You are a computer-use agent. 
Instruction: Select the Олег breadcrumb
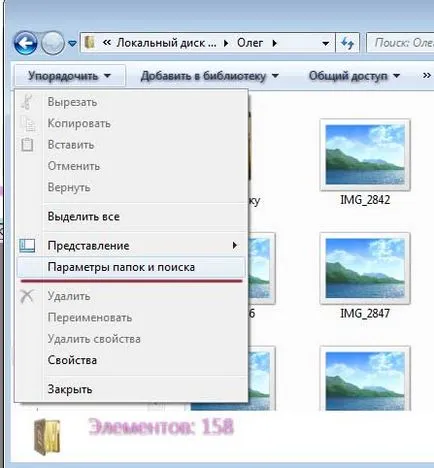(250, 43)
